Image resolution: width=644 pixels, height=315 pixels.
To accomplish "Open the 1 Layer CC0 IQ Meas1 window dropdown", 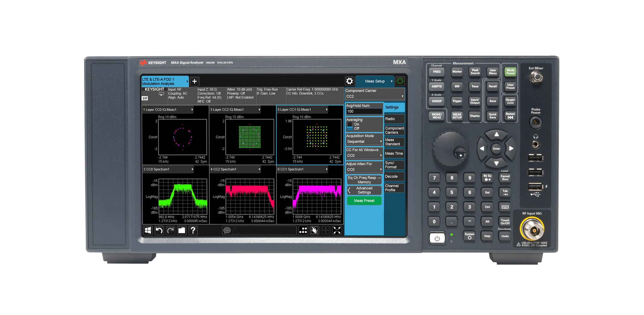I will coord(168,109).
